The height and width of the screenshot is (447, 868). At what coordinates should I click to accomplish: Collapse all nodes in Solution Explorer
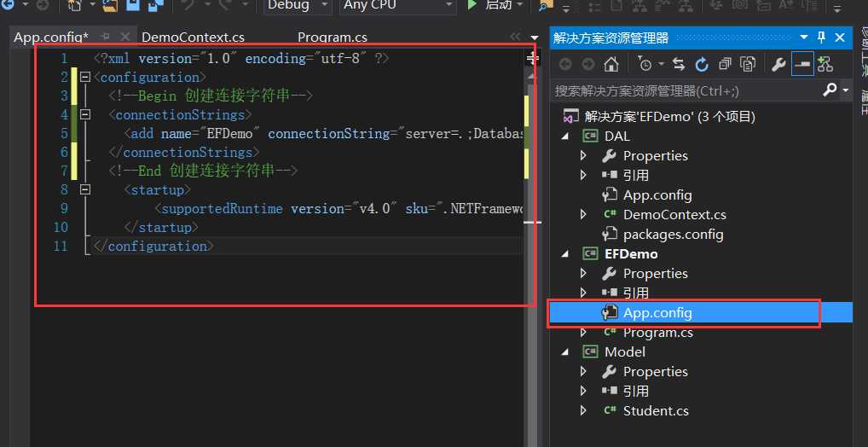[x=725, y=64]
